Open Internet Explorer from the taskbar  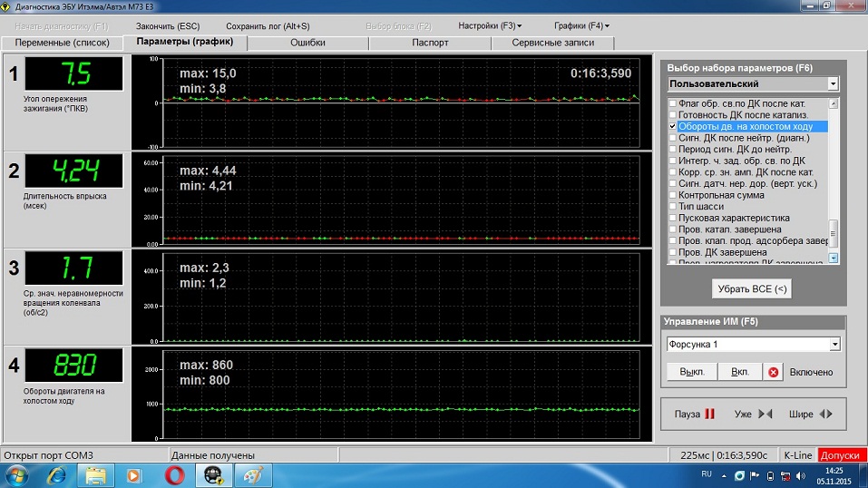56,474
